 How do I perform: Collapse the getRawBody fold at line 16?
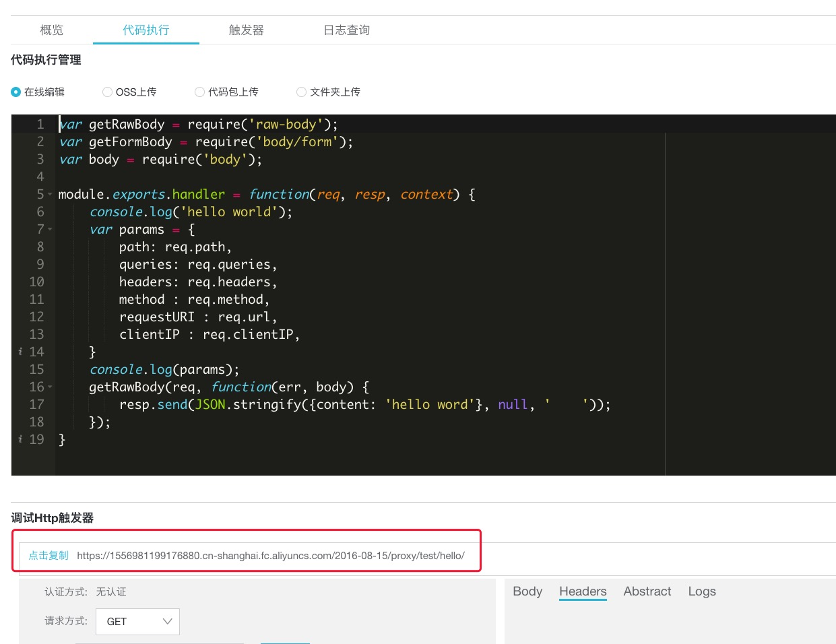(x=50, y=387)
